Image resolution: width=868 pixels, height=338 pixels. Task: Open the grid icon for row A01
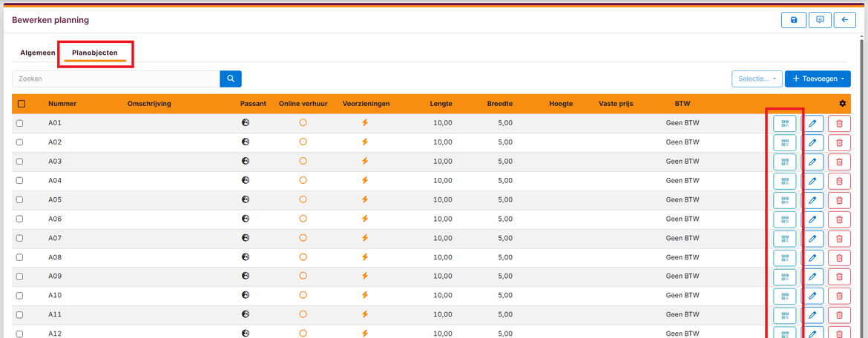click(784, 124)
